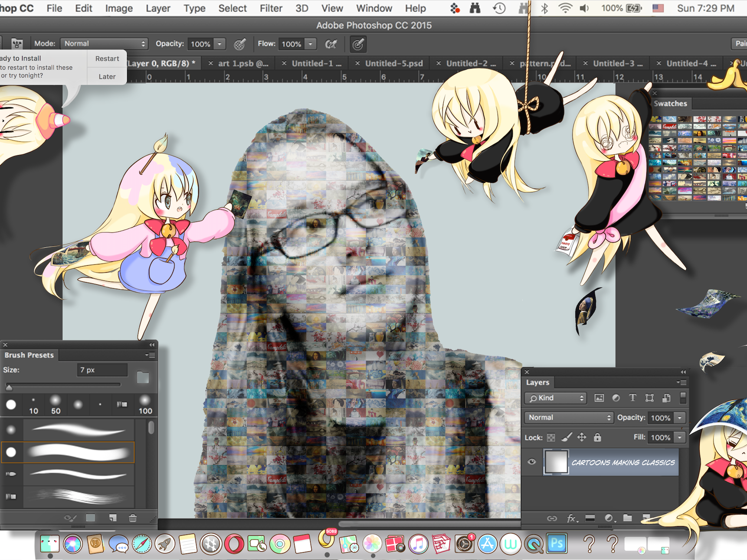Expand the Opacity slider arrow in options bar
Image resolution: width=747 pixels, height=560 pixels.
220,44
